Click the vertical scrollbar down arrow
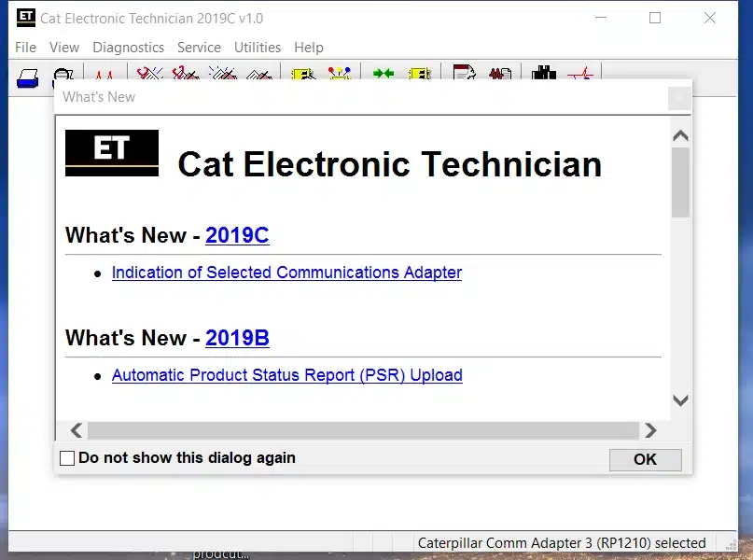Image resolution: width=753 pixels, height=560 pixels. (x=680, y=400)
